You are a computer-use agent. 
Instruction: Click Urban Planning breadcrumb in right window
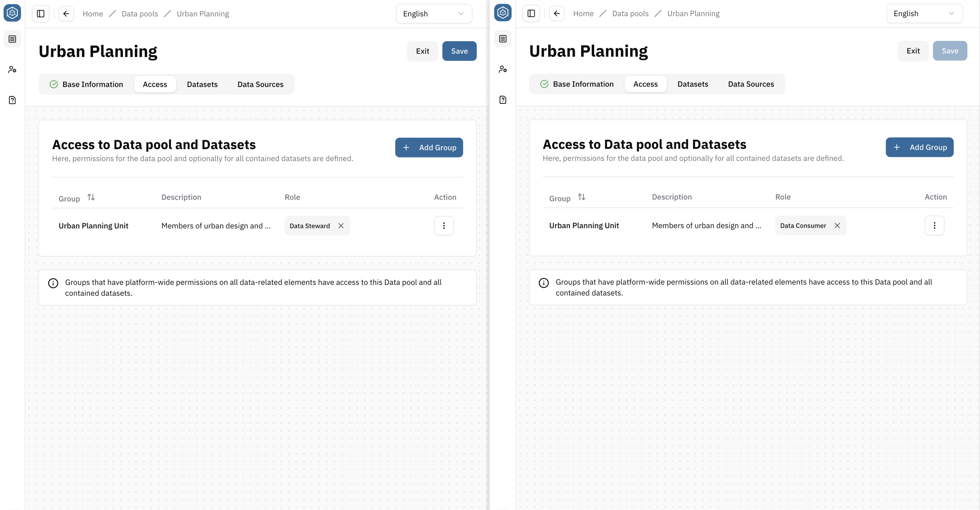coord(693,13)
